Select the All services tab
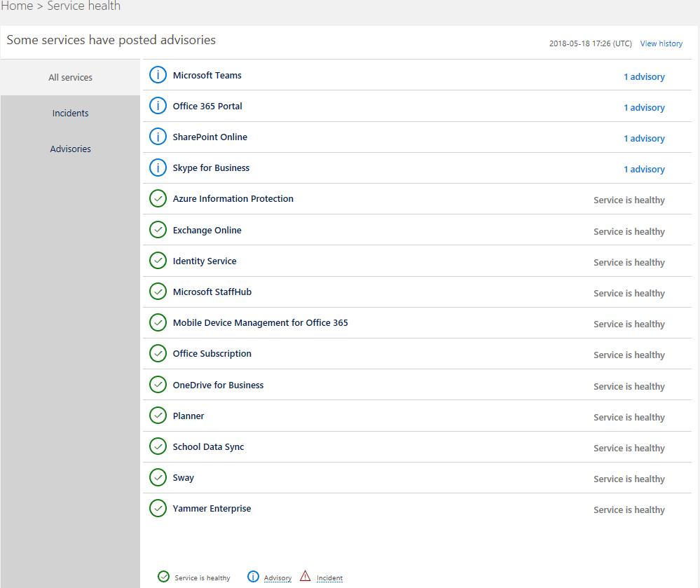 [x=70, y=77]
